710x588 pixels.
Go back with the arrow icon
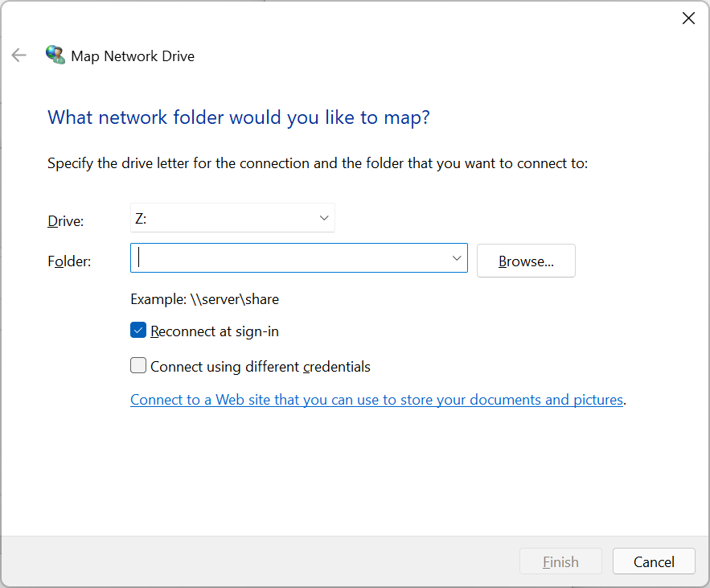[19, 56]
